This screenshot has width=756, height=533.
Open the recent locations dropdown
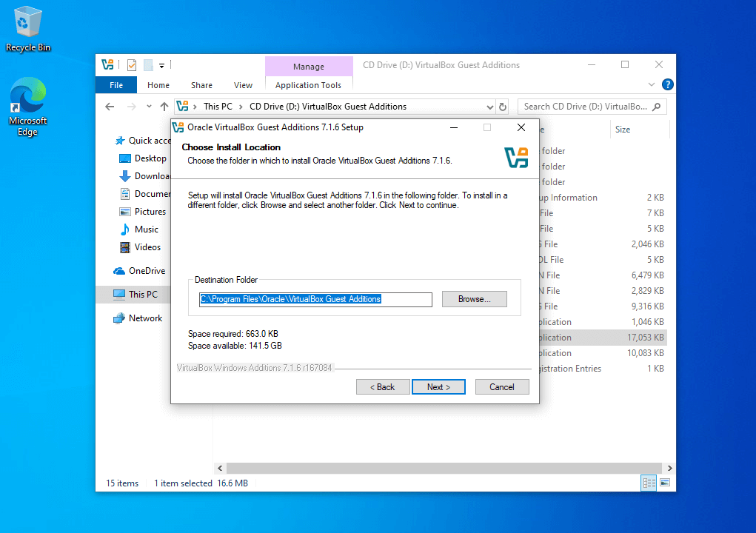pyautogui.click(x=149, y=107)
